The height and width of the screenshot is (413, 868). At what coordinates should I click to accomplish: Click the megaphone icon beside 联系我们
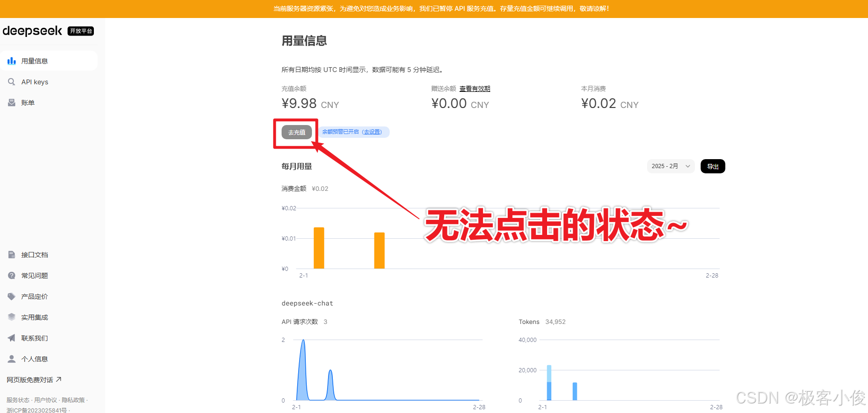(x=12, y=338)
